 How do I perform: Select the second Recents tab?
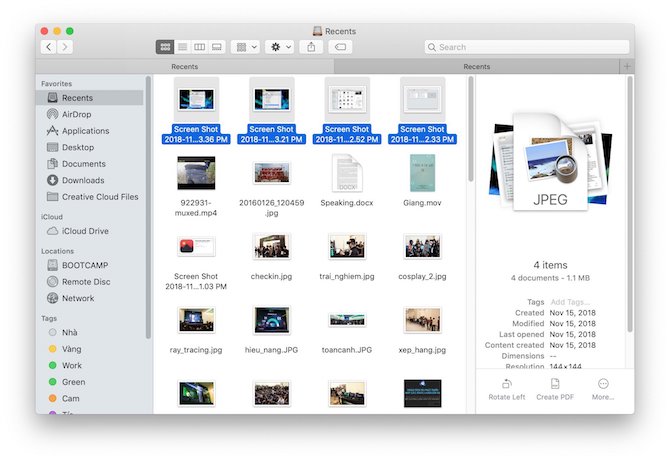click(x=476, y=67)
